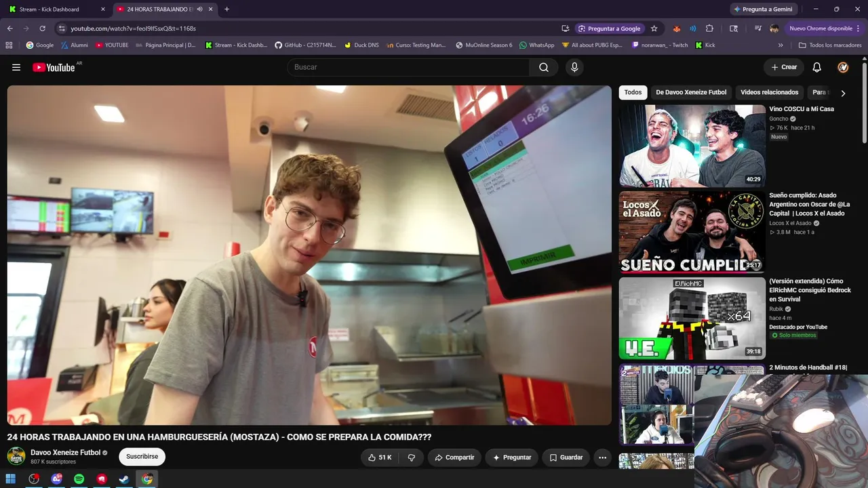Start voice search with the microphone
The height and width of the screenshot is (488, 868).
[574, 67]
